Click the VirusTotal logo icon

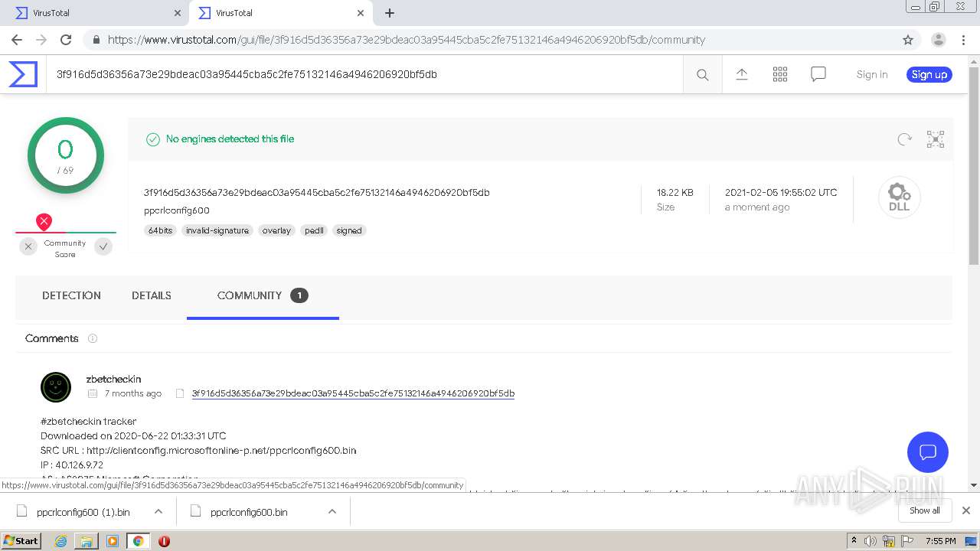tap(23, 74)
